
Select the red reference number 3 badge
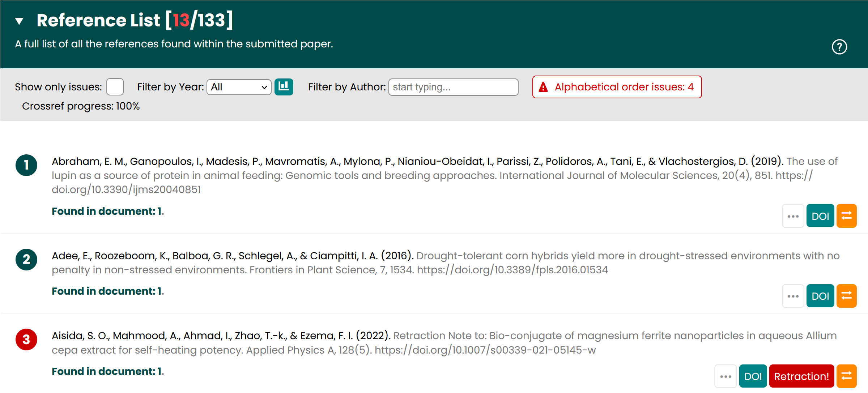[26, 339]
